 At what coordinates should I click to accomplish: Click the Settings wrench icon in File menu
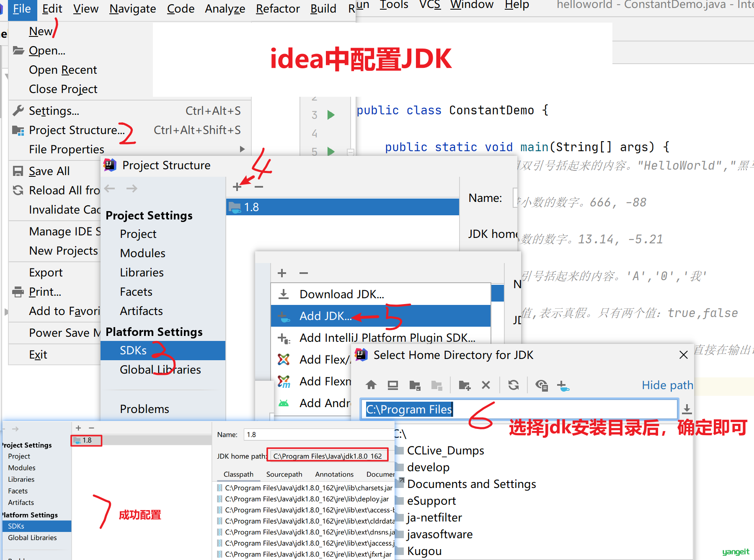pos(18,111)
